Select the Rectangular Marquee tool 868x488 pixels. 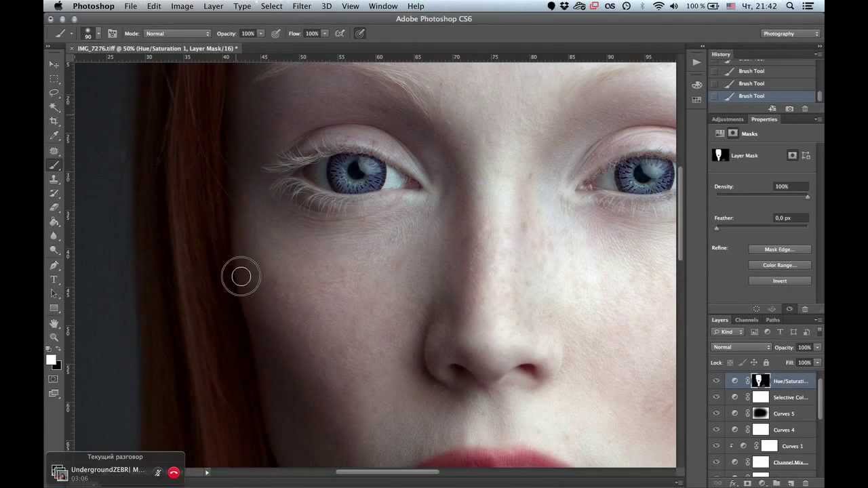pos(54,79)
